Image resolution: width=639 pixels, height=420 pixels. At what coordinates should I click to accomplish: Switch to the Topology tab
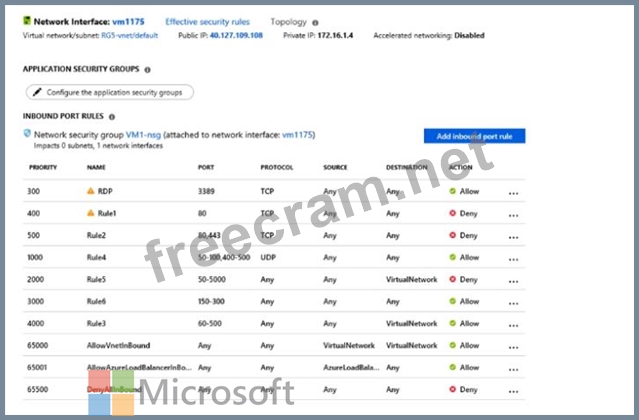click(289, 22)
